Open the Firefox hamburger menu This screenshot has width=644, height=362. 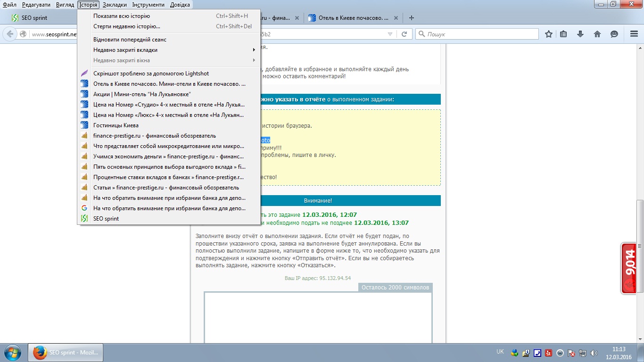coord(634,34)
